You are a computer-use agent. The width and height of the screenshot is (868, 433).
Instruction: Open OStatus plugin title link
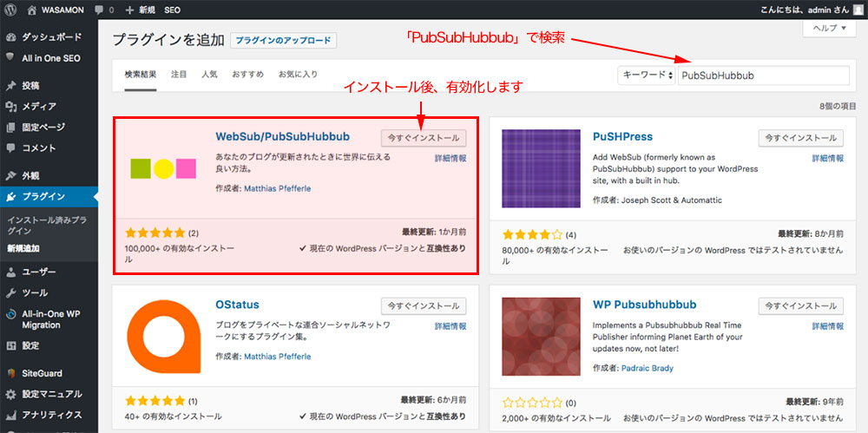pos(237,305)
